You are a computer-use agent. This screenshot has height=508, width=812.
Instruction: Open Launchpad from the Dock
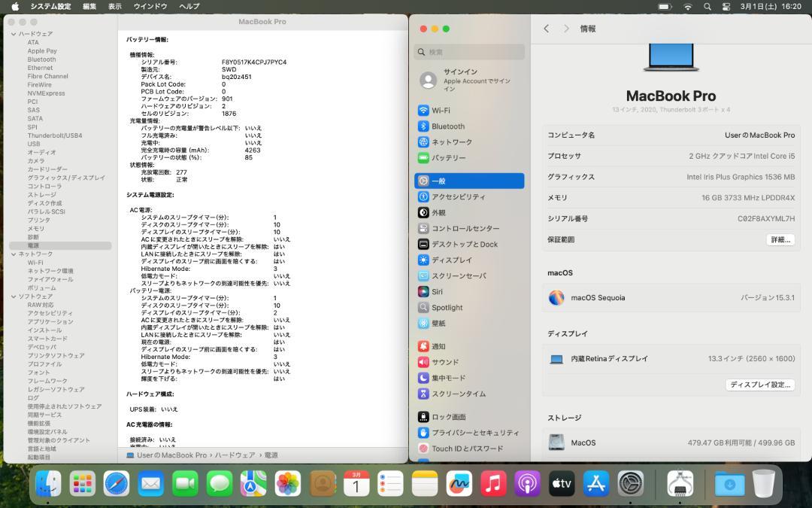[x=83, y=484]
